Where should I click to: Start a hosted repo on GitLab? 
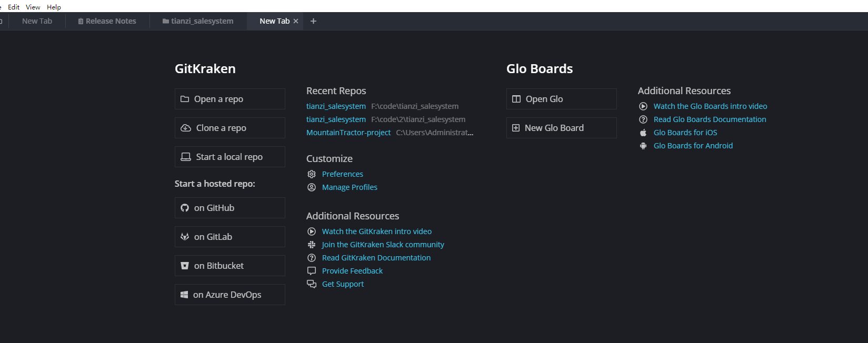point(230,237)
